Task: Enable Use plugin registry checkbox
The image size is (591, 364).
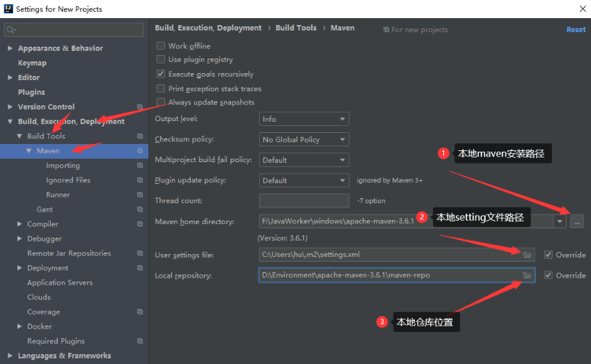Action: click(161, 59)
